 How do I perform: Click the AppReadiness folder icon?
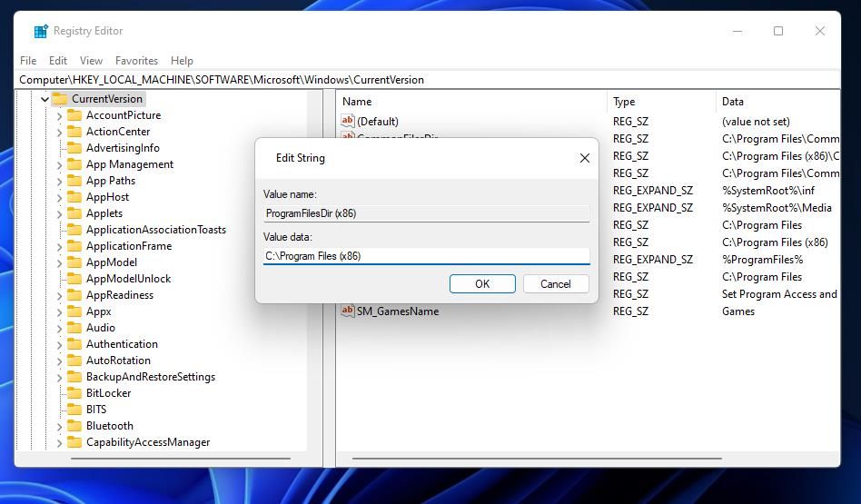coord(74,295)
